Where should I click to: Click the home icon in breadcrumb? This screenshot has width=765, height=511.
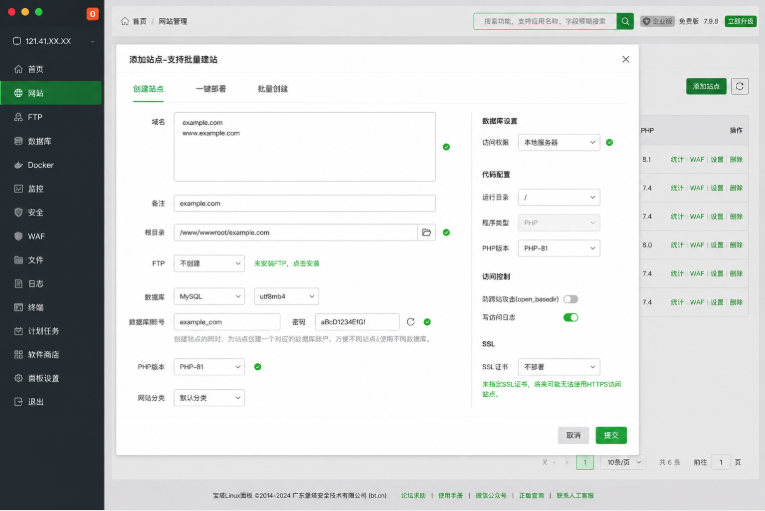pyautogui.click(x=125, y=21)
